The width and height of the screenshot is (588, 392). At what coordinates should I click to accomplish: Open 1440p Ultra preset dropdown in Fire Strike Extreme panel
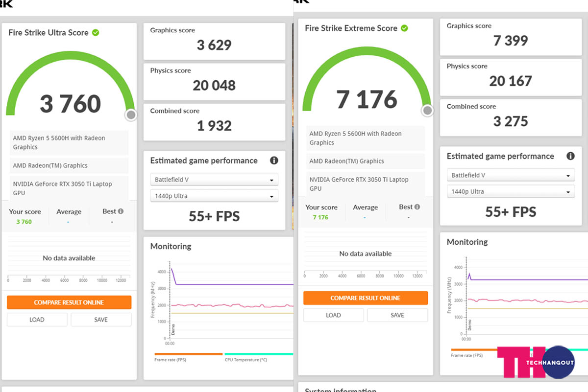511,191
